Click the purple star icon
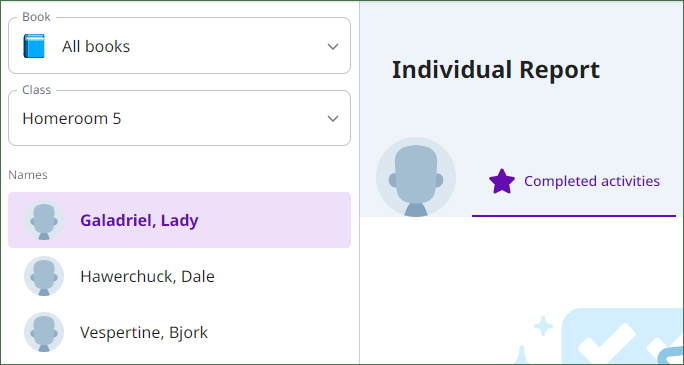The width and height of the screenshot is (684, 365). (x=502, y=181)
